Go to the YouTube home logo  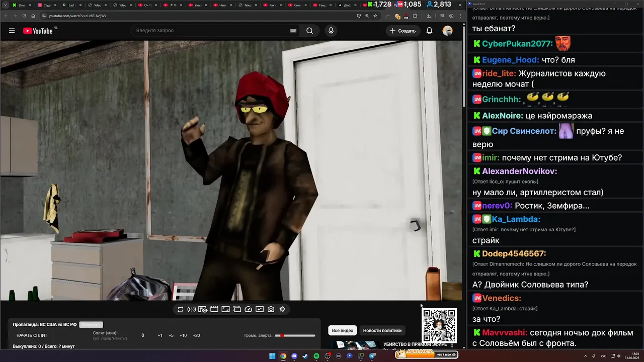coord(38,31)
